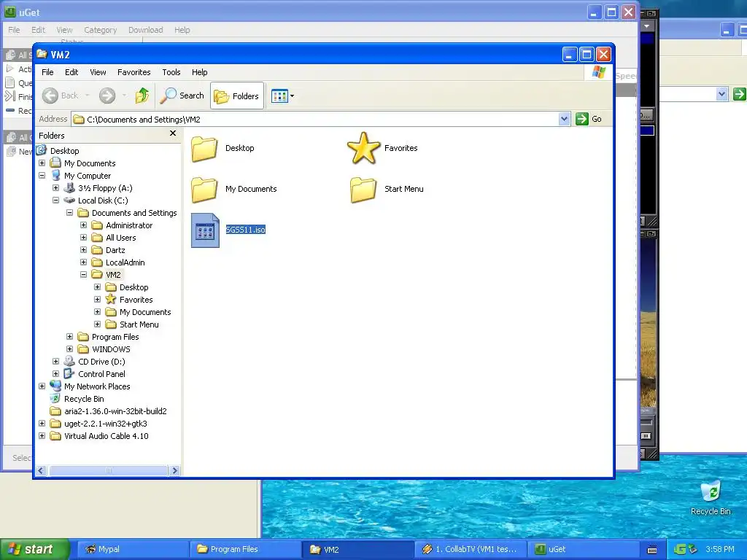The image size is (747, 560).
Task: Click the Windows Start button
Action: point(35,550)
